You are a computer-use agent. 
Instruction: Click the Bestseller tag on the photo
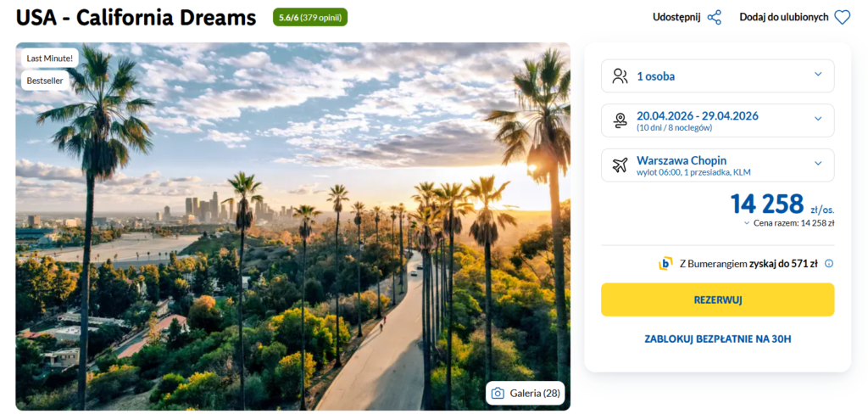click(x=44, y=81)
